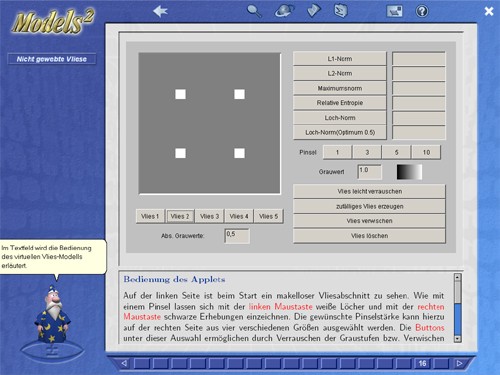This screenshot has height=375, width=500.
Task: Open the screen display icon
Action: [x=394, y=11]
